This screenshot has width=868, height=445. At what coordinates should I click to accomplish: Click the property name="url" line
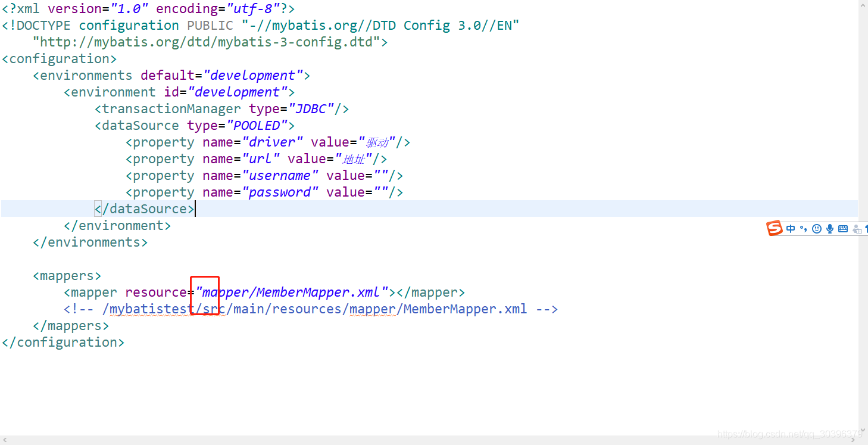click(257, 159)
